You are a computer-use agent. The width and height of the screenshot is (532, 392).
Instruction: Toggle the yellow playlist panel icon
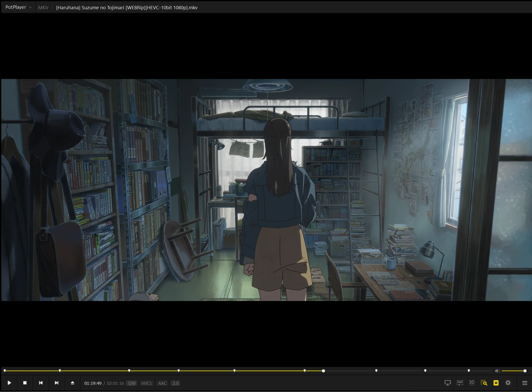pos(496,383)
